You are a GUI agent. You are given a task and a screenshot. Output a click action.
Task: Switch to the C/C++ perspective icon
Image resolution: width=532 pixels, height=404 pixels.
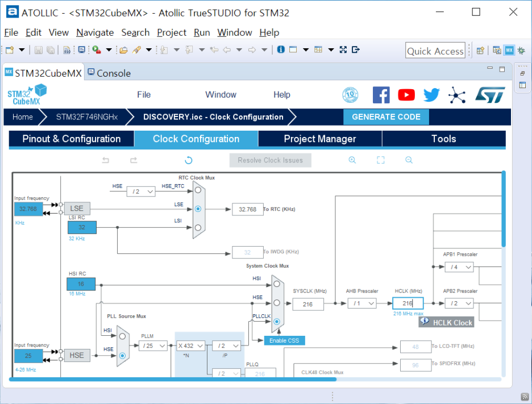tap(497, 51)
